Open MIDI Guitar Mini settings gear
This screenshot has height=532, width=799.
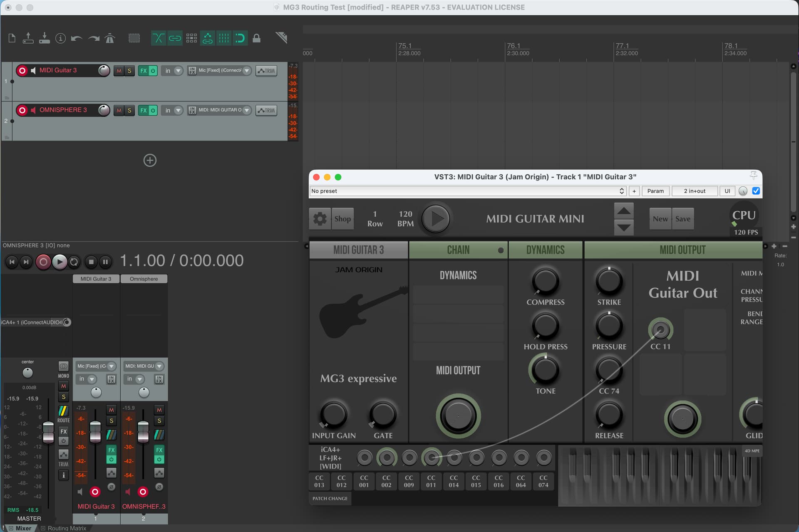tap(320, 219)
